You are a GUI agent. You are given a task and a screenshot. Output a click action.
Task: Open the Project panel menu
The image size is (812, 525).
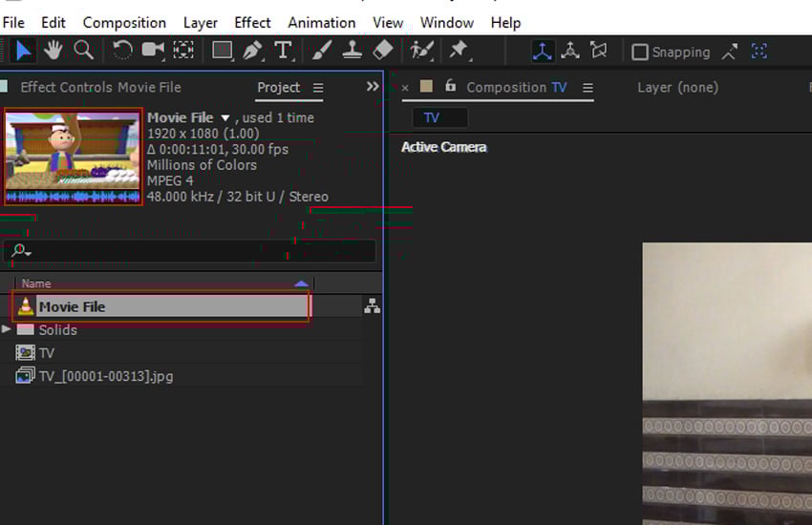click(318, 88)
